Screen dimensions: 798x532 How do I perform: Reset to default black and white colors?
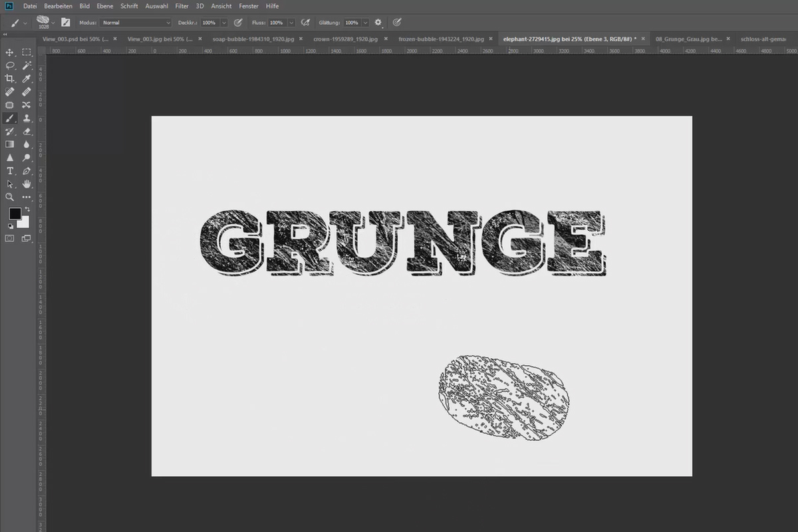11,227
